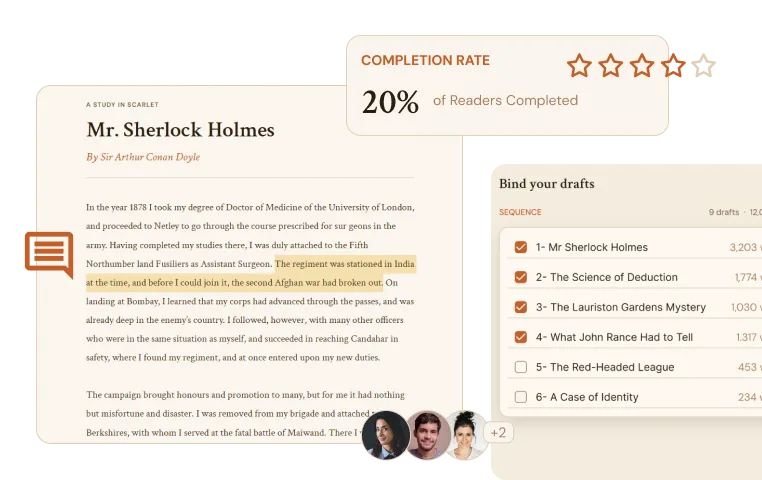Screen dimensions: 762x480
Task: Select draft title 5- The Red-Headed League
Action: (605, 367)
